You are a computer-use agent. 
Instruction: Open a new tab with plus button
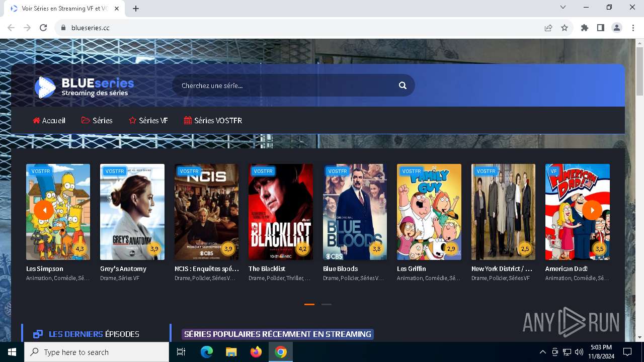click(x=136, y=9)
